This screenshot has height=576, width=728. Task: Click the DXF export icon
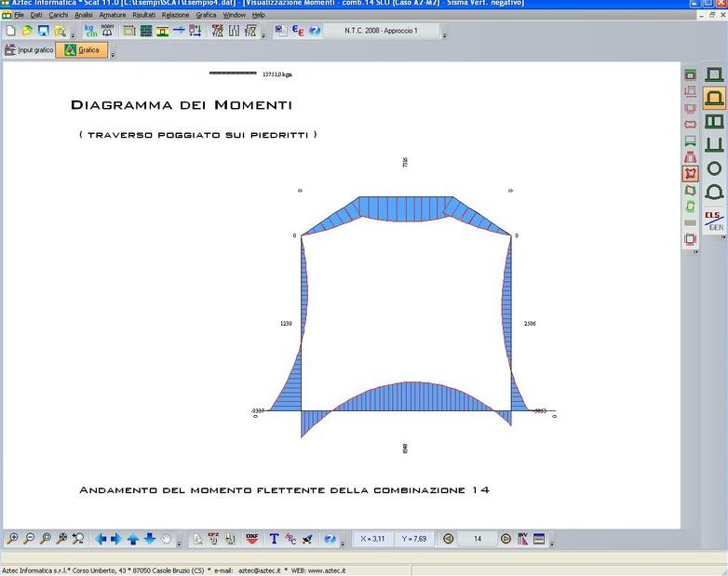click(251, 539)
